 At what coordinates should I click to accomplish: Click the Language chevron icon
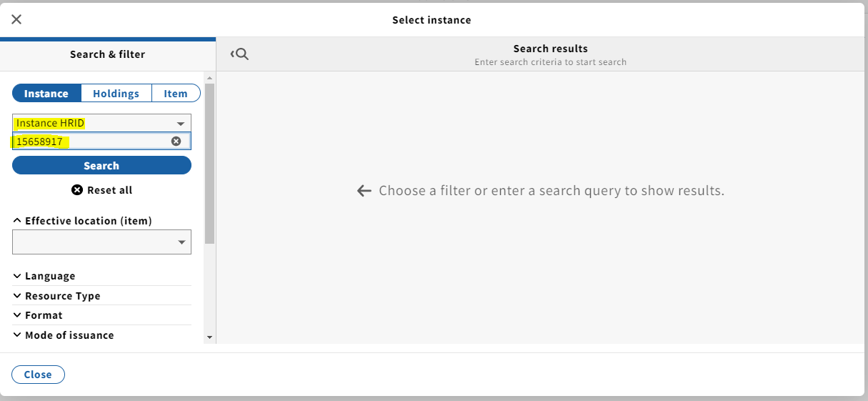17,276
